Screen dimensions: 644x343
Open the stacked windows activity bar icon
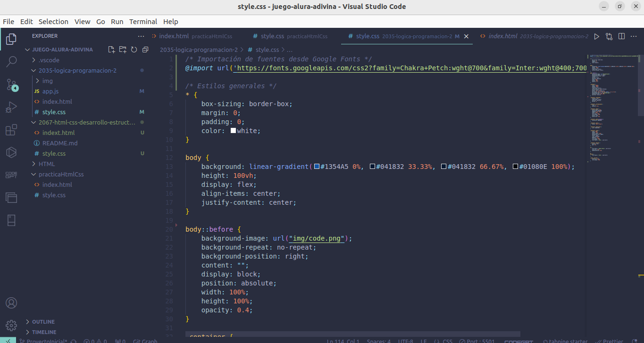click(11, 198)
